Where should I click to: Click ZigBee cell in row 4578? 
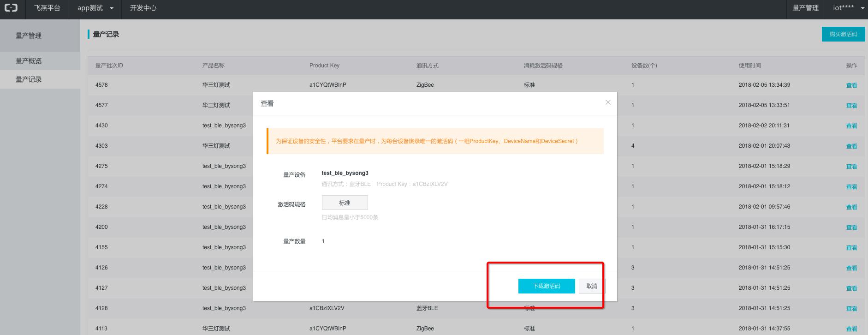[x=425, y=85]
